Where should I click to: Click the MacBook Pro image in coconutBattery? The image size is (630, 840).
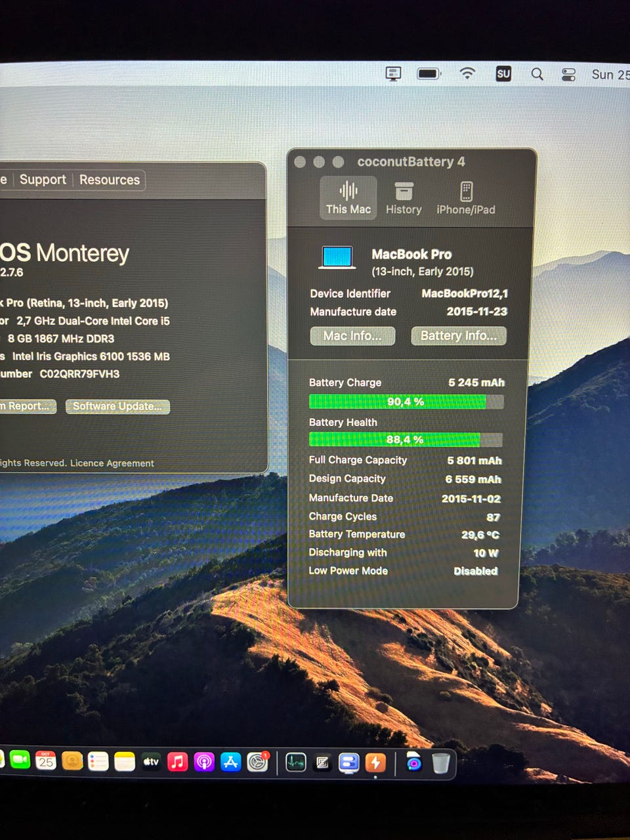[x=337, y=257]
